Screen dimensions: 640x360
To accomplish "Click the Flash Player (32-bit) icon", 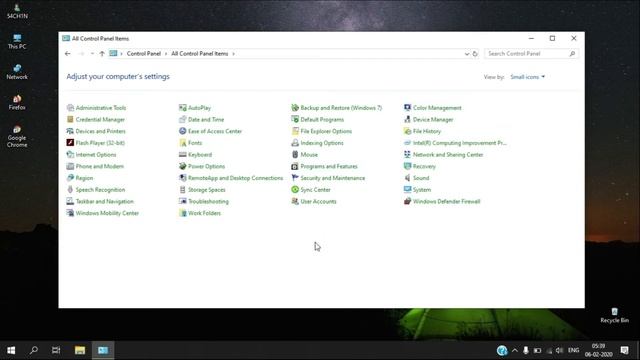I will (70, 143).
